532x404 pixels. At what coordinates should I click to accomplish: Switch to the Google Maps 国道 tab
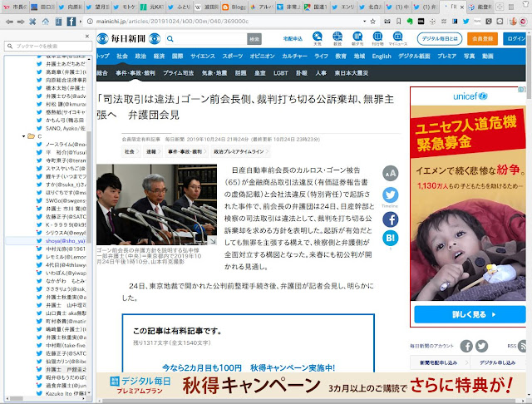316,7
